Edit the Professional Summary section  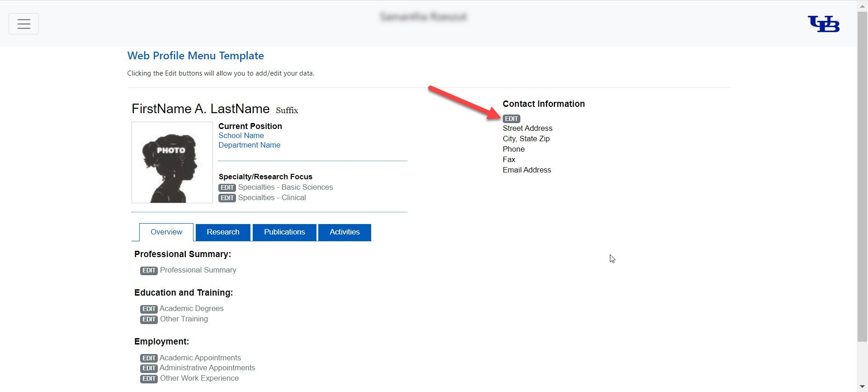[149, 271]
